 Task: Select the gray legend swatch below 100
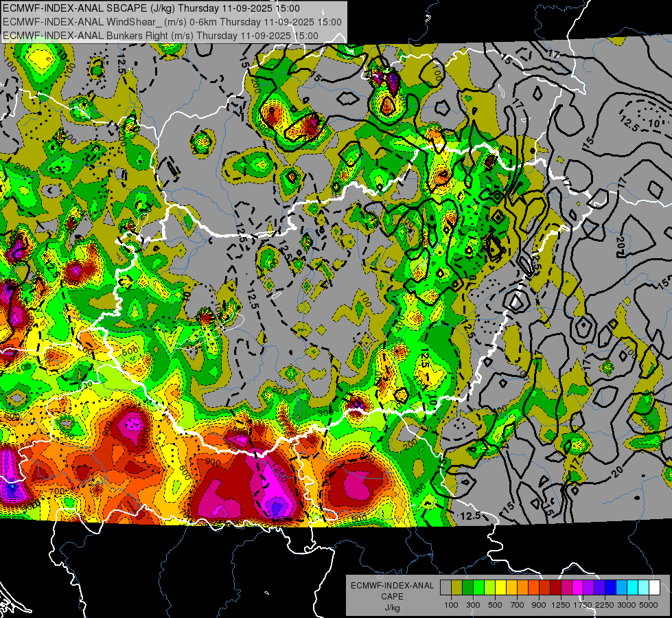point(445,588)
